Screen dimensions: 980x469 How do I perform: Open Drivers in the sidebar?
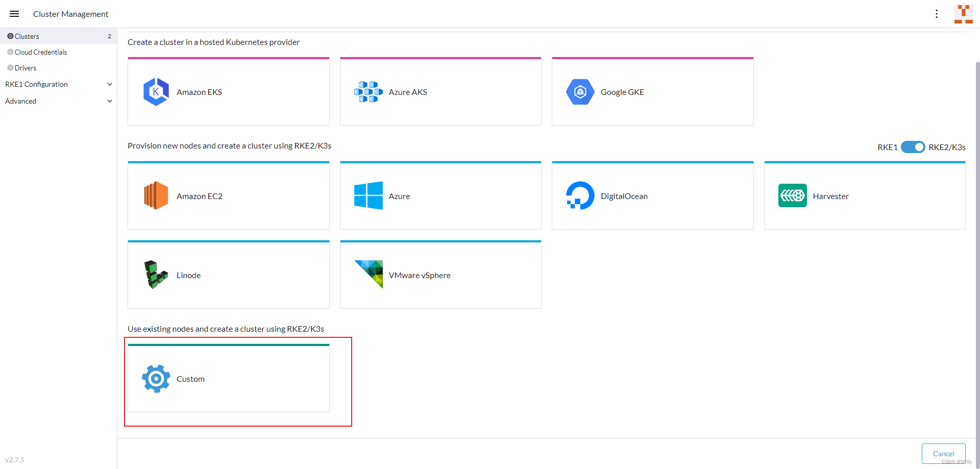[x=58, y=68]
